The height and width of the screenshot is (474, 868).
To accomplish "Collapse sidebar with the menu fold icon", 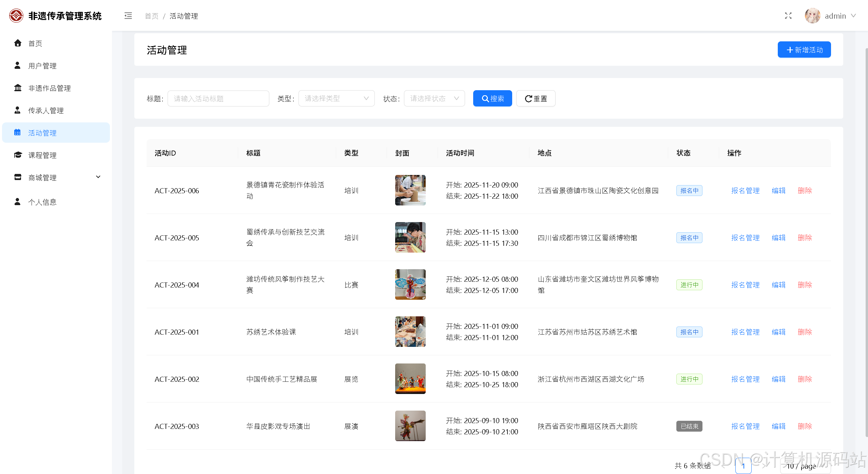I will tap(128, 16).
